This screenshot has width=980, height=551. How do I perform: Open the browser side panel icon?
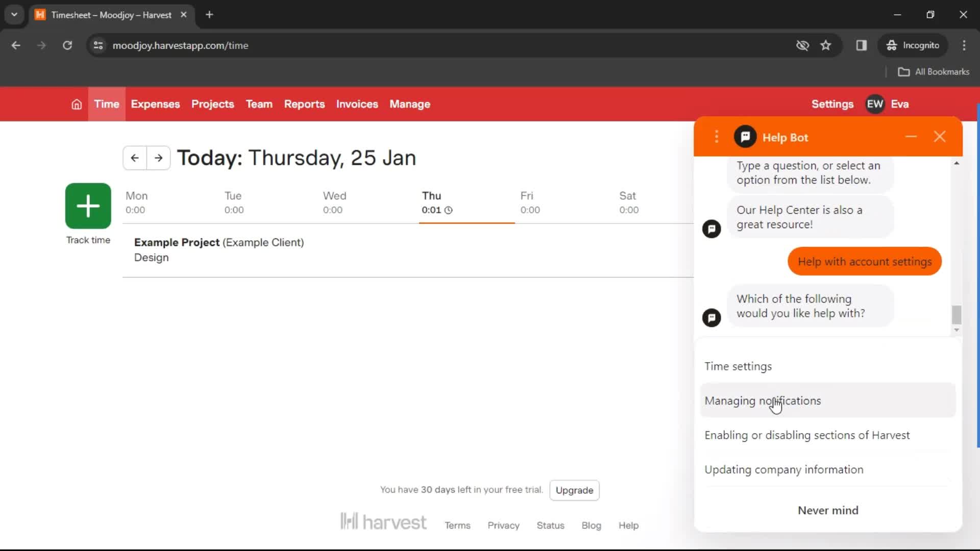pos(862,45)
